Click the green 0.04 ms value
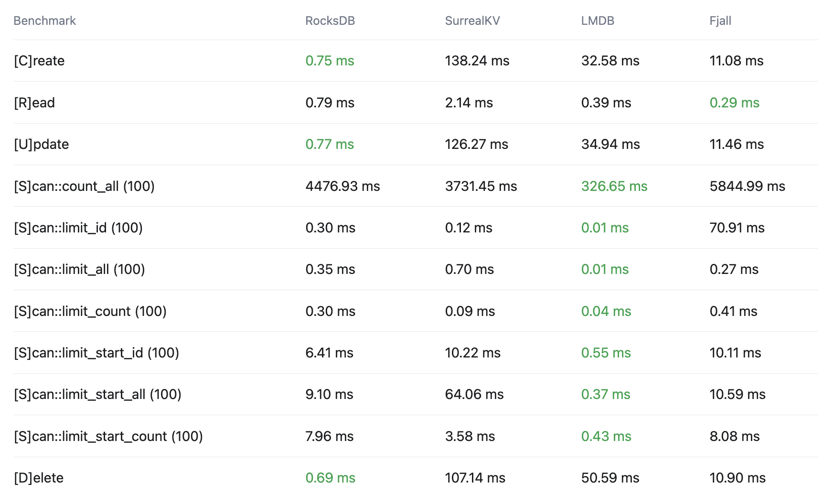This screenshot has width=834, height=504. click(606, 311)
